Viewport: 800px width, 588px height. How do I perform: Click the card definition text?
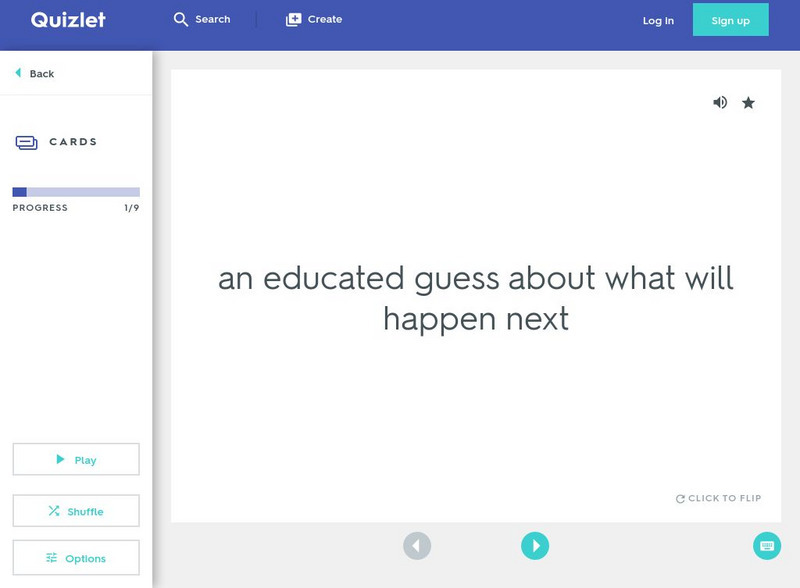click(476, 299)
